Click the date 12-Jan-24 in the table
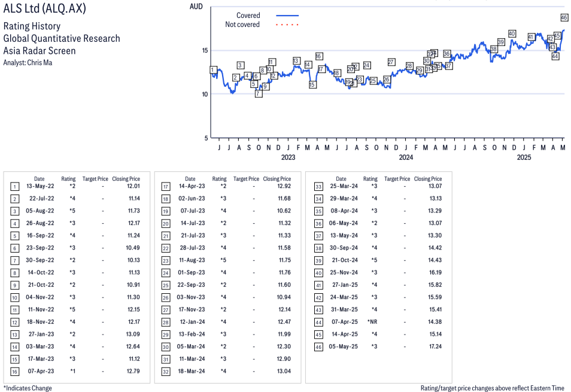This screenshot has width=571, height=392. pyautogui.click(x=192, y=322)
